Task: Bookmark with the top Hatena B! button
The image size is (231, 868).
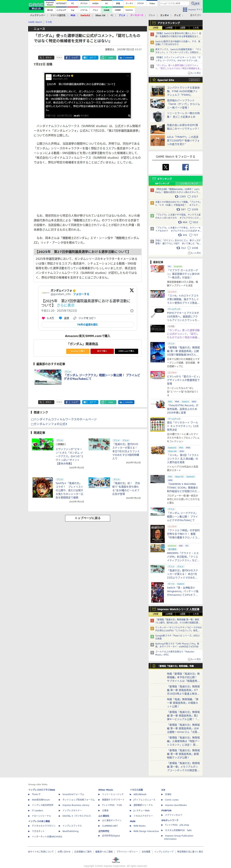Action: click(x=90, y=58)
